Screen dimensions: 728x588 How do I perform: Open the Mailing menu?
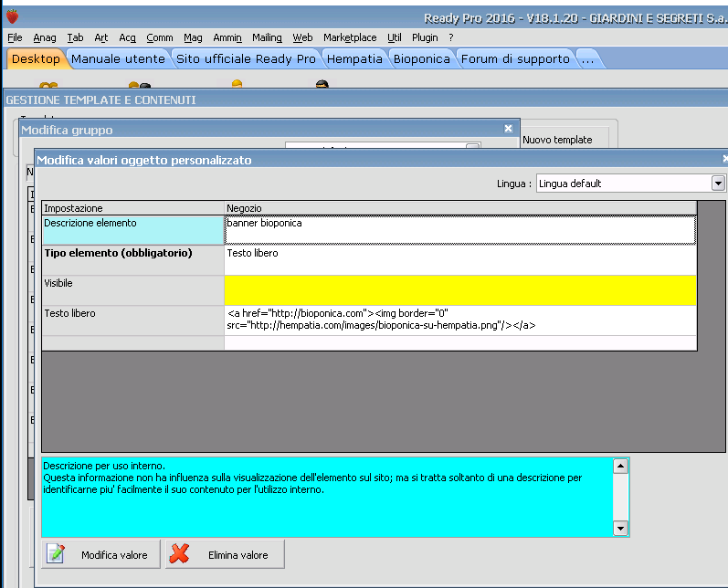coord(267,37)
